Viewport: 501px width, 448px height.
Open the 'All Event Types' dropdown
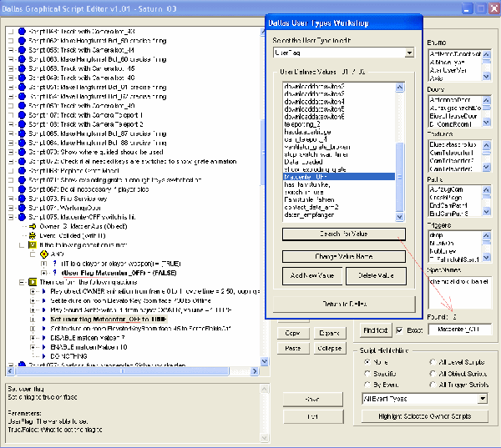click(483, 400)
